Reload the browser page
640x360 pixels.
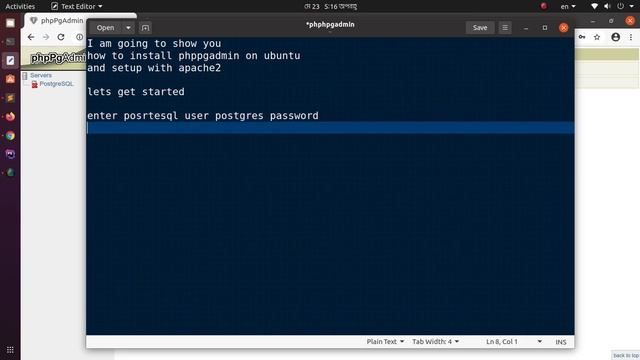click(x=61, y=37)
